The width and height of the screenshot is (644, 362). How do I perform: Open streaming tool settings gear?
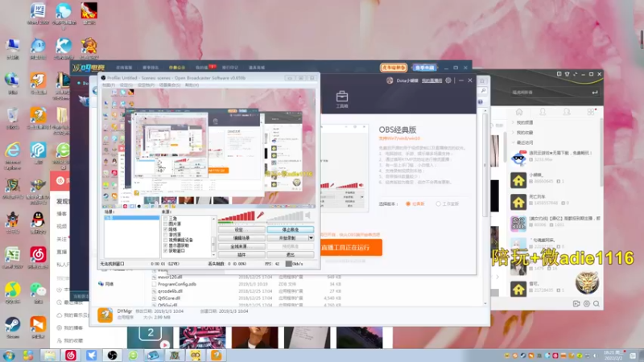(x=448, y=80)
